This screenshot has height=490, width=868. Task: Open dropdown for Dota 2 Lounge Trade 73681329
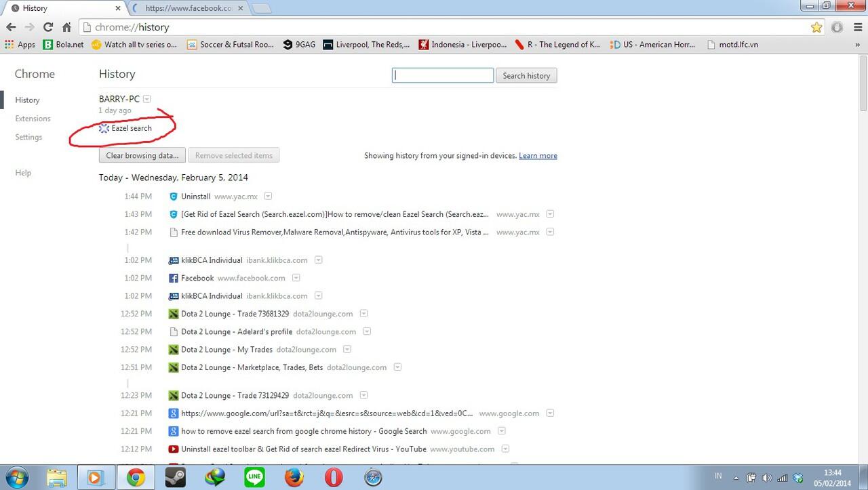(x=363, y=314)
